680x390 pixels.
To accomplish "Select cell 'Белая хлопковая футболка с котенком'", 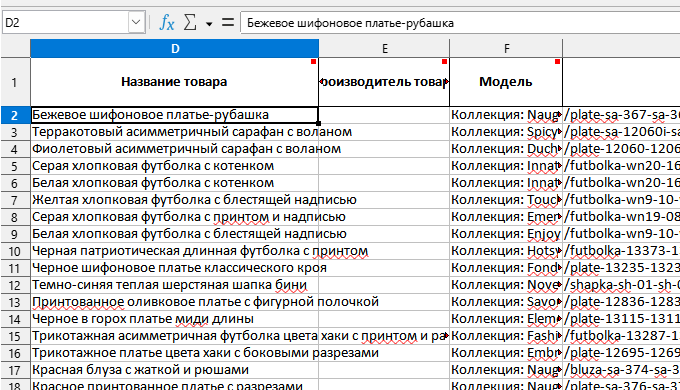I will 174,183.
